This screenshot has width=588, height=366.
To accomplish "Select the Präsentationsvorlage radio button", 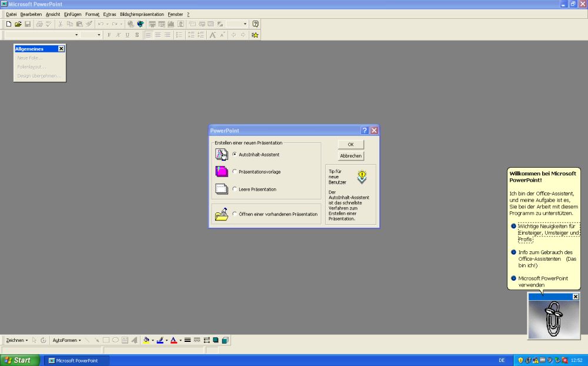I will pyautogui.click(x=235, y=172).
